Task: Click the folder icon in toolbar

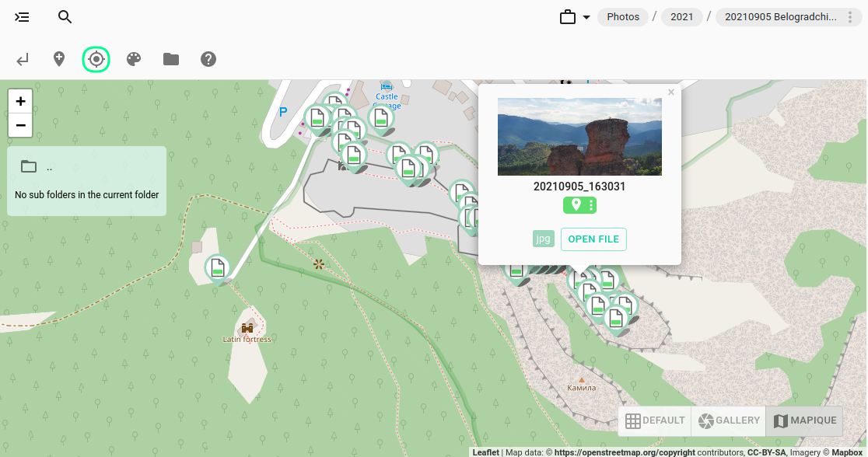Action: tap(171, 59)
